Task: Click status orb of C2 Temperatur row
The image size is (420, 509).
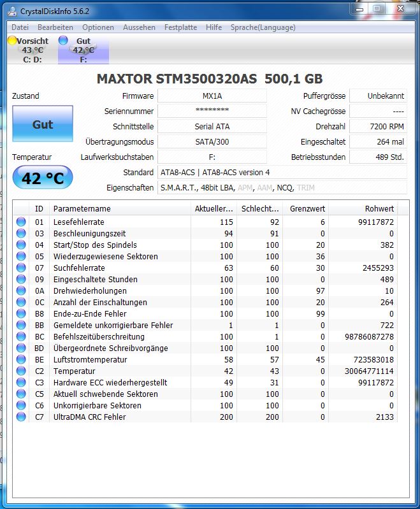Action: click(x=21, y=371)
